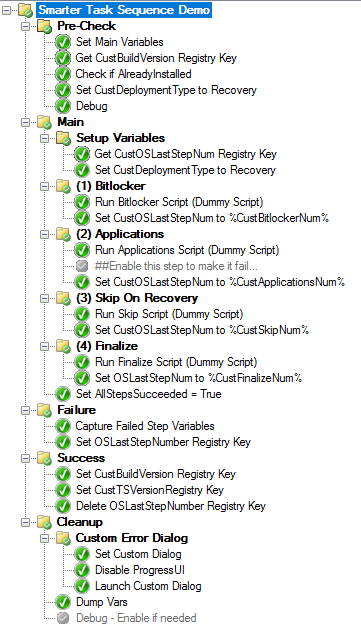Click the Custom Error Dialog folder icon
Image resolution: width=361 pixels, height=639 pixels.
63,538
